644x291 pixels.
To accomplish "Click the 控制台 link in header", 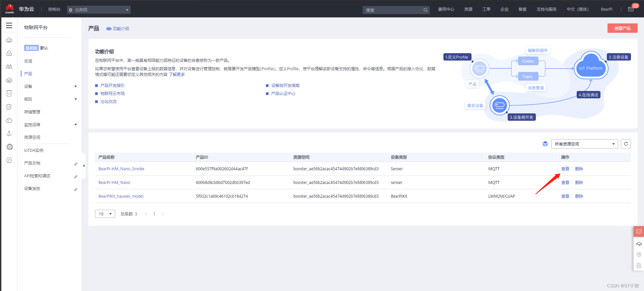I will pyautogui.click(x=54, y=9).
